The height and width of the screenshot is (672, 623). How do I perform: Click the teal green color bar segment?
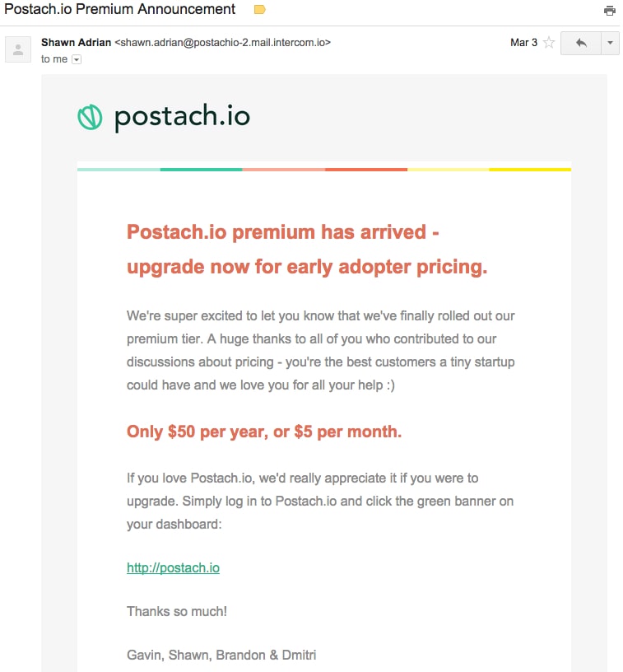point(201,170)
